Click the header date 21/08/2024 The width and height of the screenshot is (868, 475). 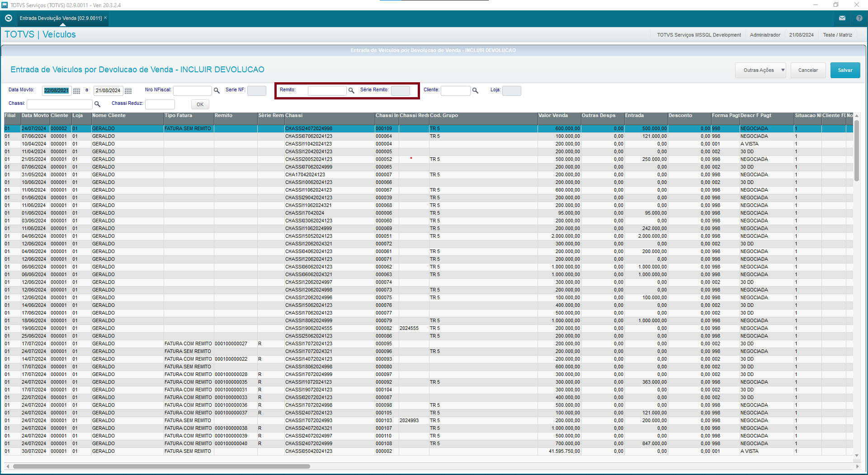(801, 35)
